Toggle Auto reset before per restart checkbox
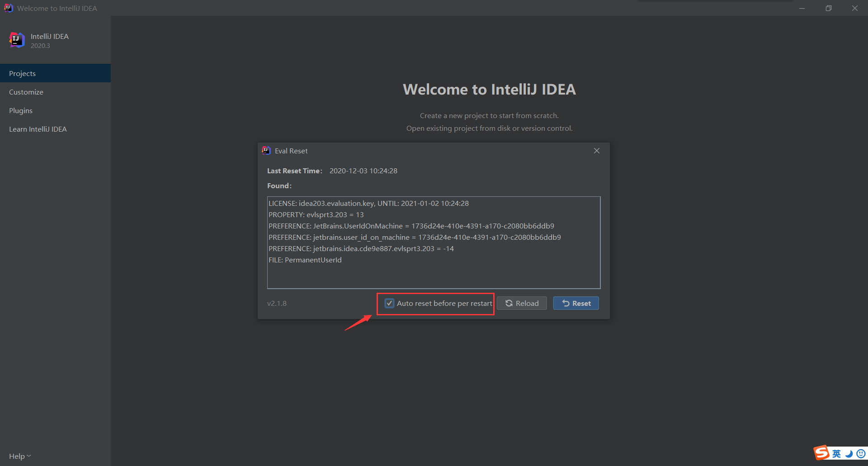 pyautogui.click(x=389, y=304)
